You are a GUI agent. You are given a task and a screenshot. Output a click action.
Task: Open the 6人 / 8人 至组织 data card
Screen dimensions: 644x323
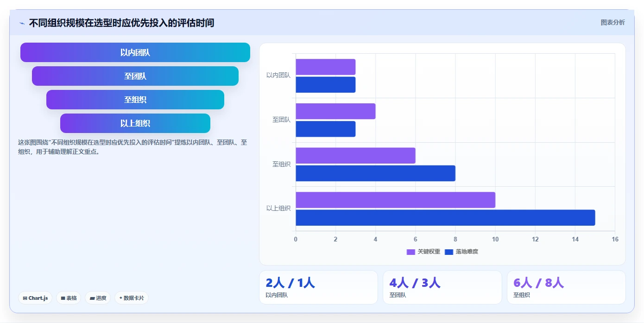coord(566,287)
